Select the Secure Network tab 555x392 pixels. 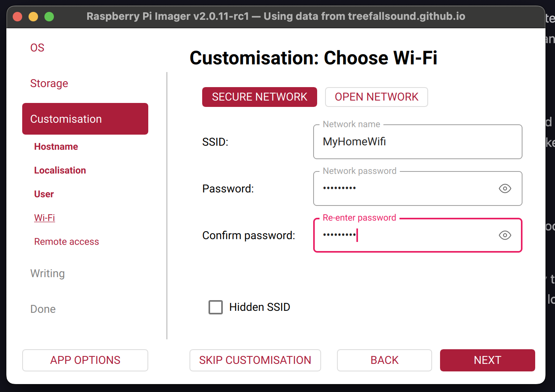tap(260, 97)
